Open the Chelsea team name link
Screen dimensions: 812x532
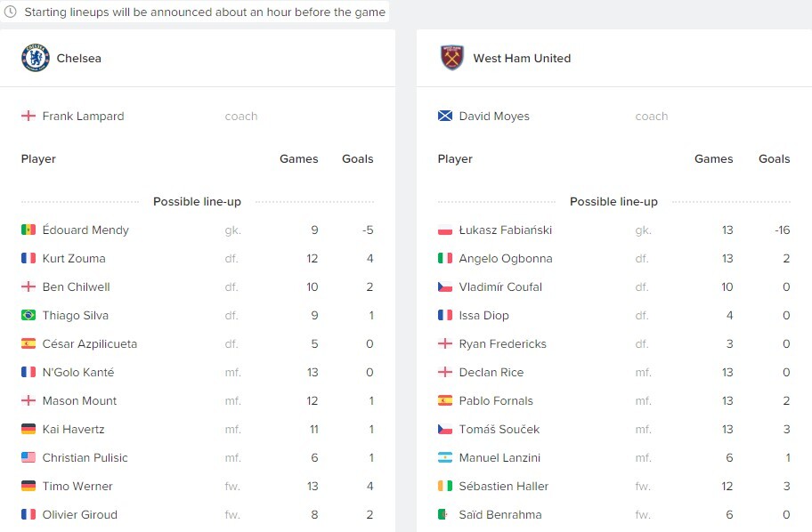[78, 58]
